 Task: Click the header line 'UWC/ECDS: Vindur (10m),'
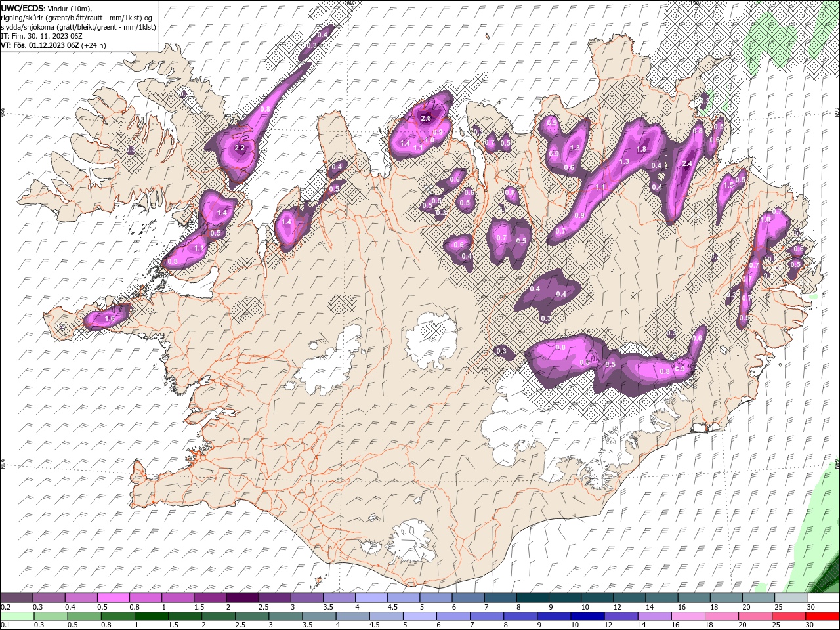pyautogui.click(x=47, y=8)
